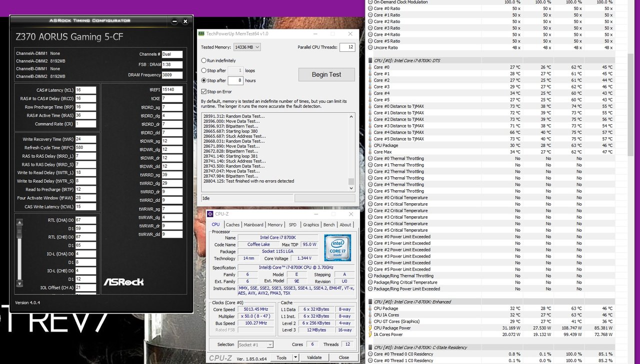Viewport: 640px width, 364px height.
Task: Select the Stop after loops option
Action: [x=203, y=70]
